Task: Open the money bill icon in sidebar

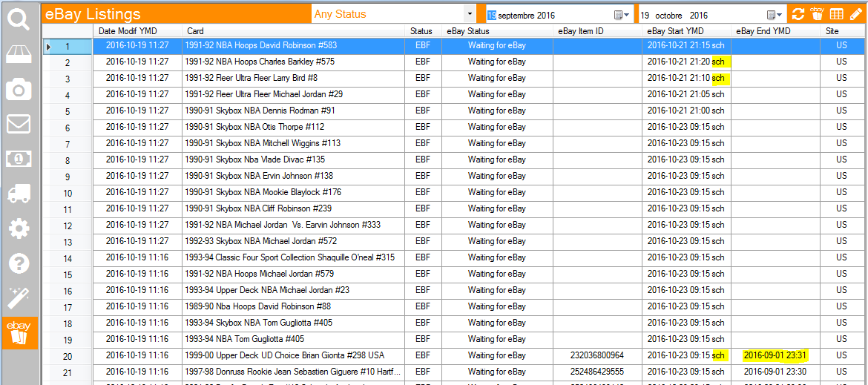Action: (19, 159)
